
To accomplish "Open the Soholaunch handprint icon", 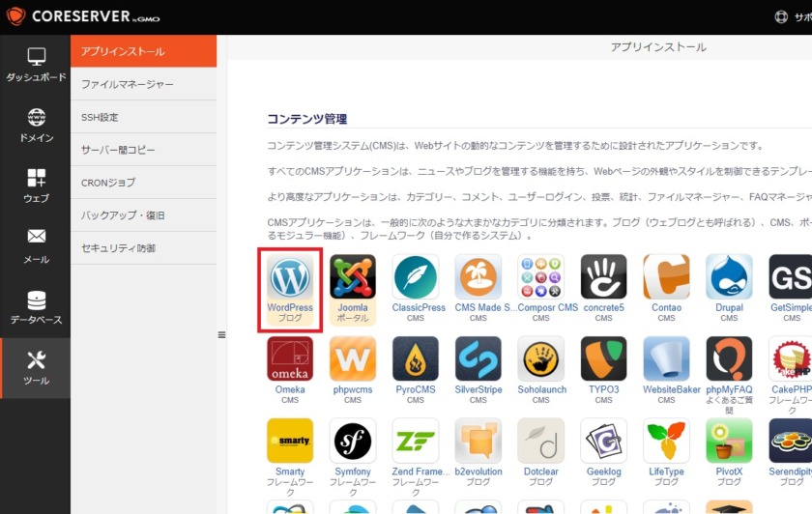I will pos(540,358).
